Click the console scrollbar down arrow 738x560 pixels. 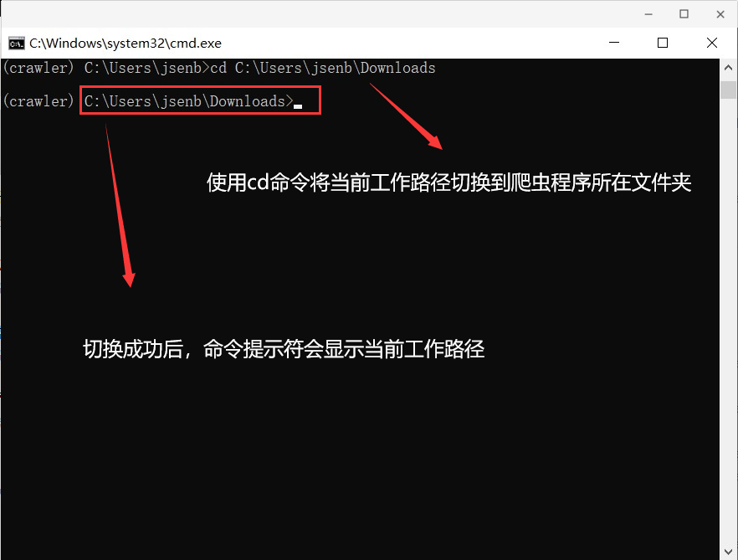(x=727, y=552)
